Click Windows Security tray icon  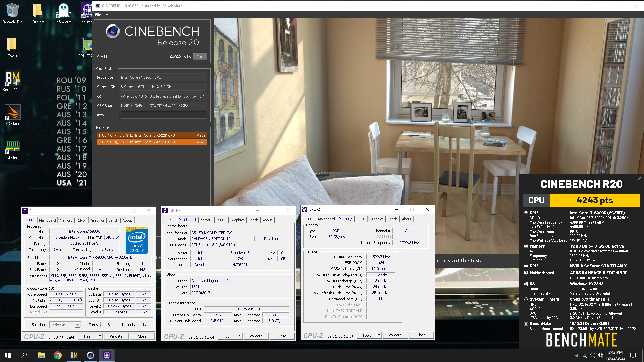[601, 356]
